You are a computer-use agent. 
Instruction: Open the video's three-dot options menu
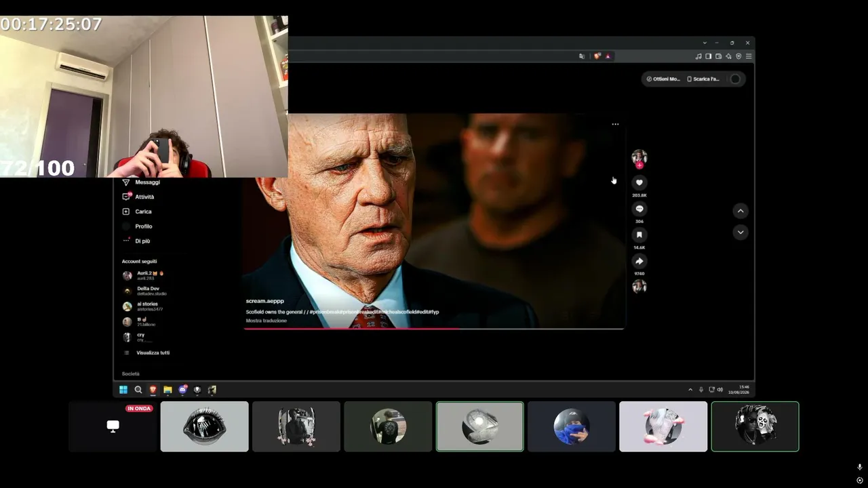615,124
